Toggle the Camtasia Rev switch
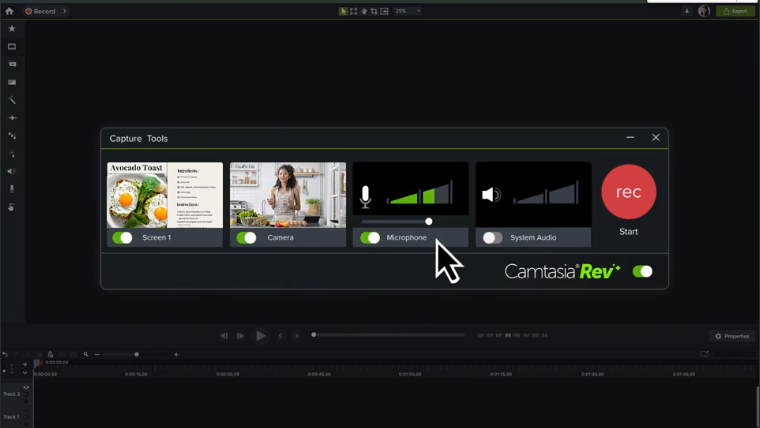 tap(642, 271)
